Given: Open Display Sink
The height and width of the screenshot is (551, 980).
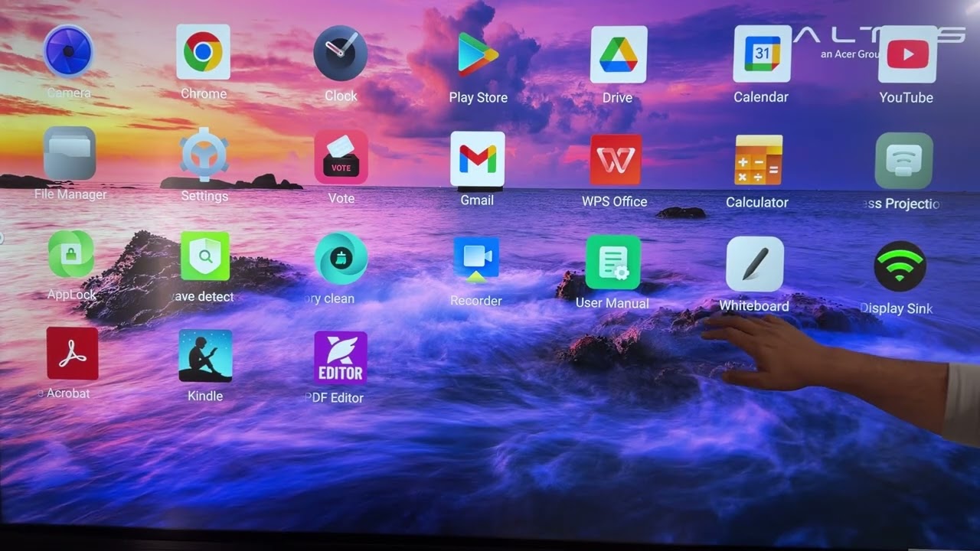Looking at the screenshot, I should (900, 266).
